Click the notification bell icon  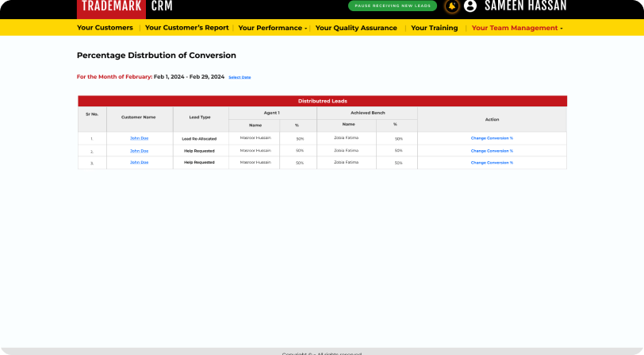point(451,6)
